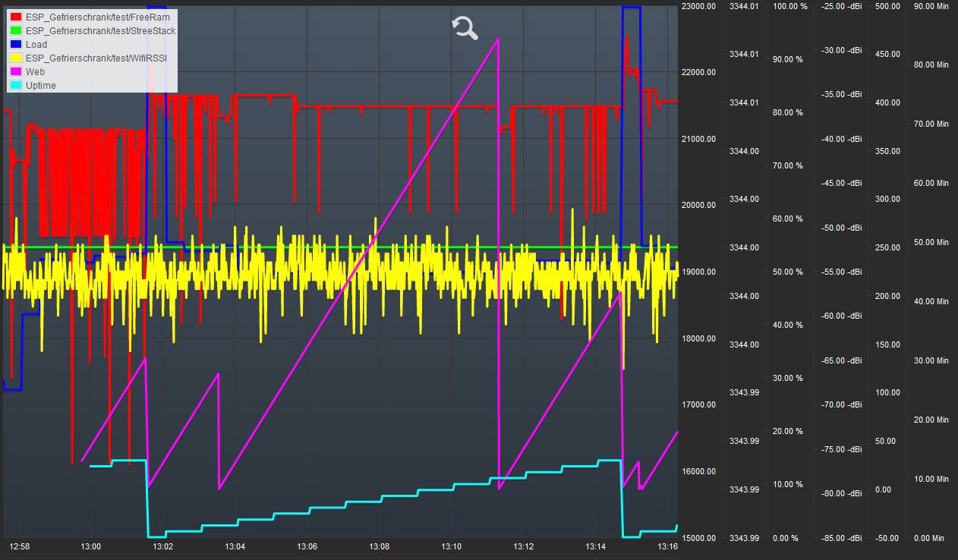This screenshot has height=560, width=958.
Task: Click the green StreeStack legend swatch
Action: 16,30
